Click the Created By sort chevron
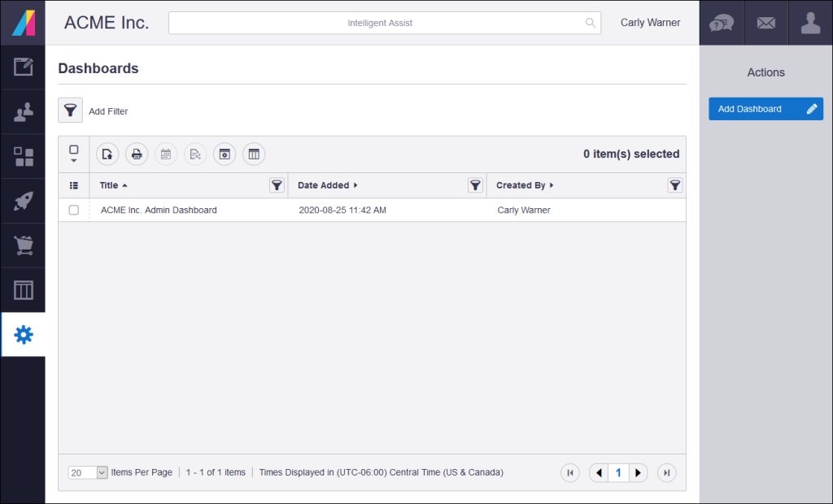833x504 pixels. click(552, 185)
